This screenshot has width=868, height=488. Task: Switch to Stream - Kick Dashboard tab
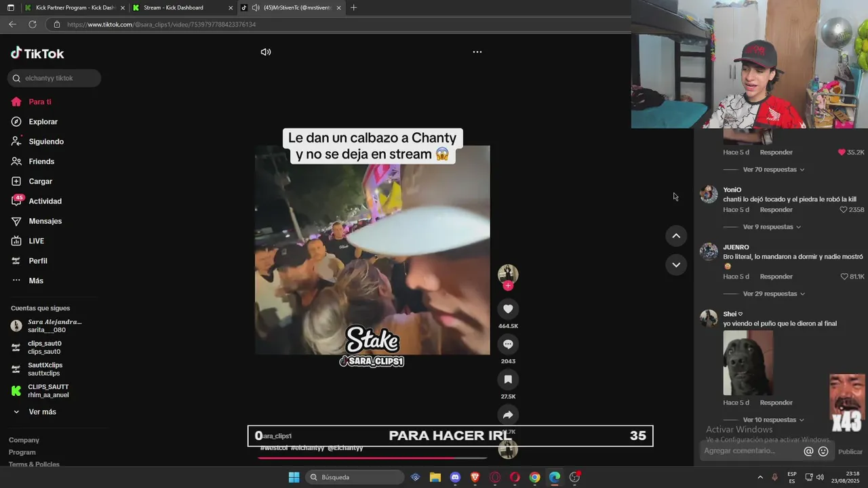(x=182, y=8)
